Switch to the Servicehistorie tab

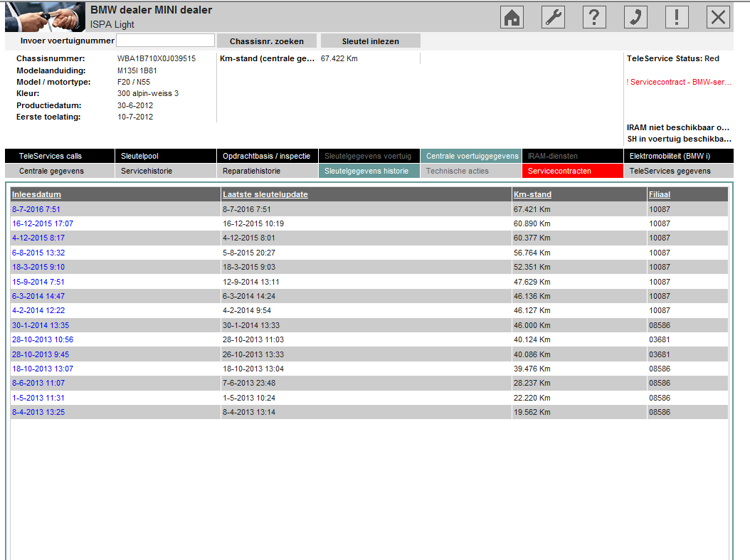click(166, 171)
